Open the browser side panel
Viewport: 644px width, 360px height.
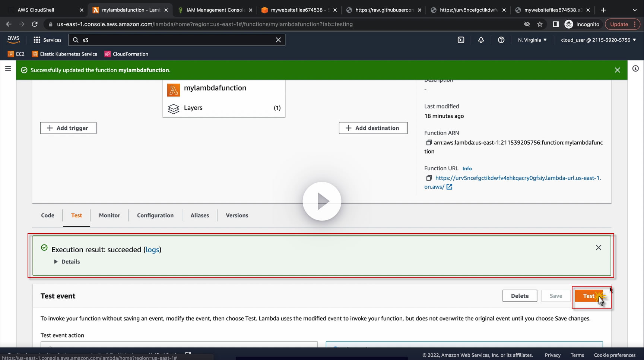pyautogui.click(x=556, y=24)
